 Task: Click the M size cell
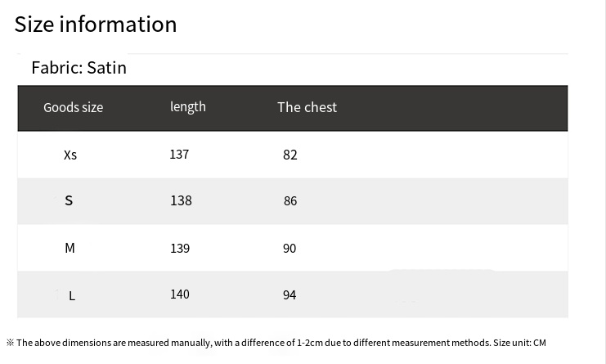click(70, 248)
